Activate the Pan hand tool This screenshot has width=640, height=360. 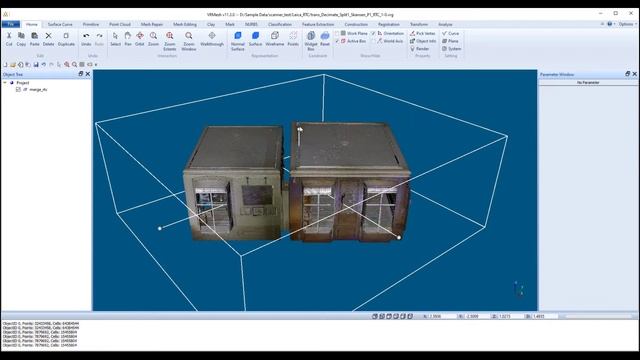coord(128,39)
